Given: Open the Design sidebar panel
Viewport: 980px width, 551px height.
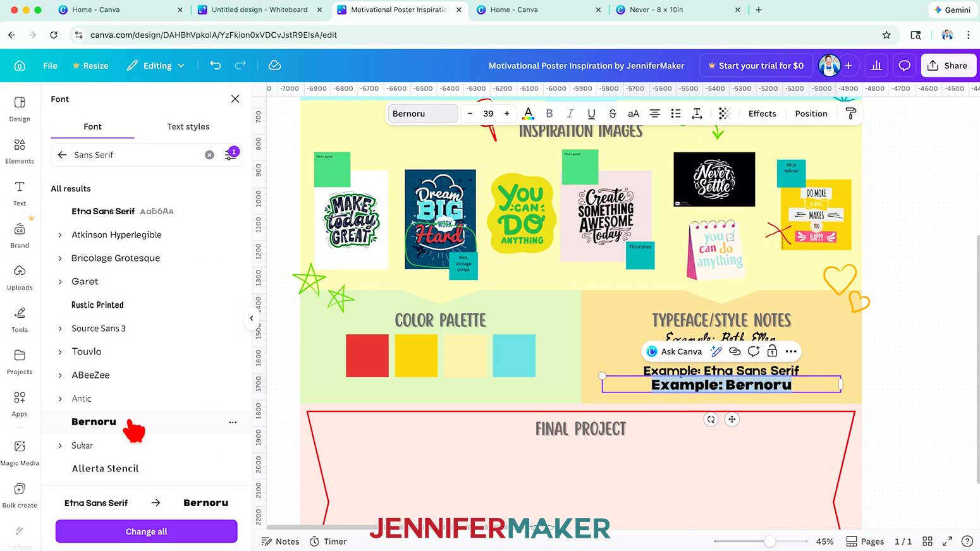Looking at the screenshot, I should 20,109.
